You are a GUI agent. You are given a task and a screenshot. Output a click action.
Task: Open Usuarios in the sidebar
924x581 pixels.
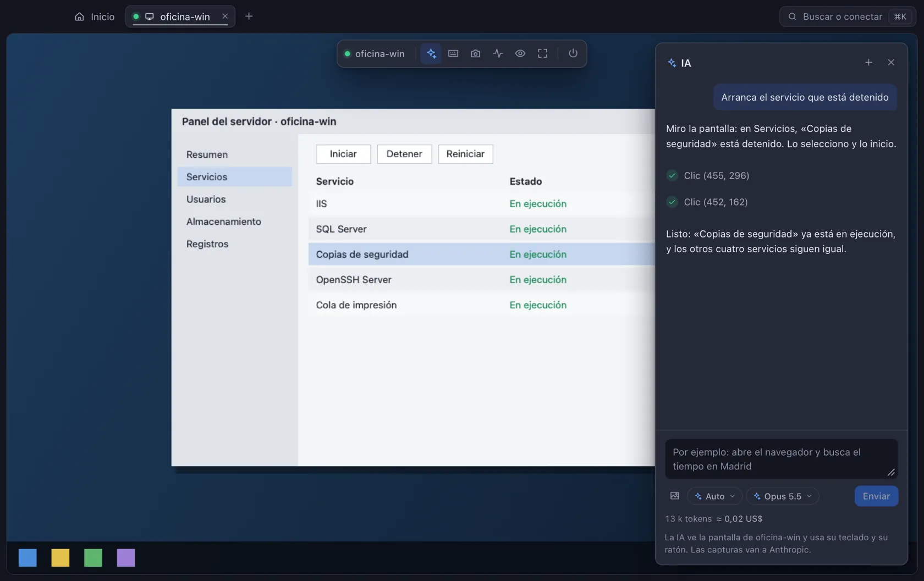pyautogui.click(x=235, y=199)
